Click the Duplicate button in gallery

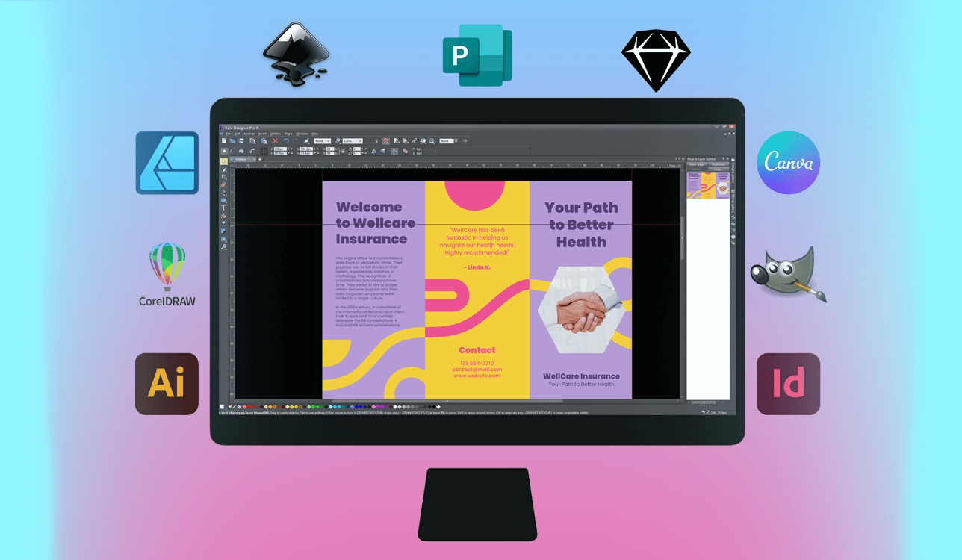(719, 164)
